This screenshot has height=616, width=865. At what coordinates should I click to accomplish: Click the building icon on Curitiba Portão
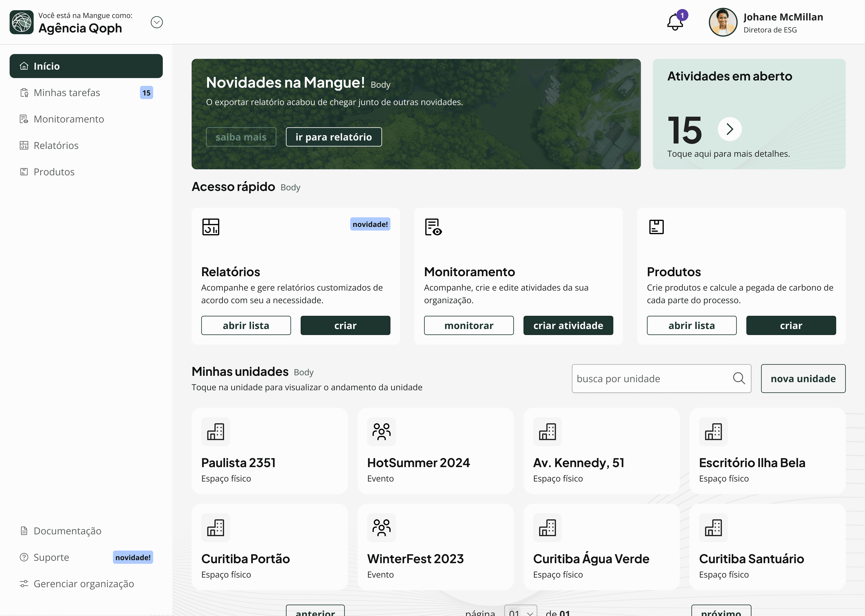click(x=215, y=528)
